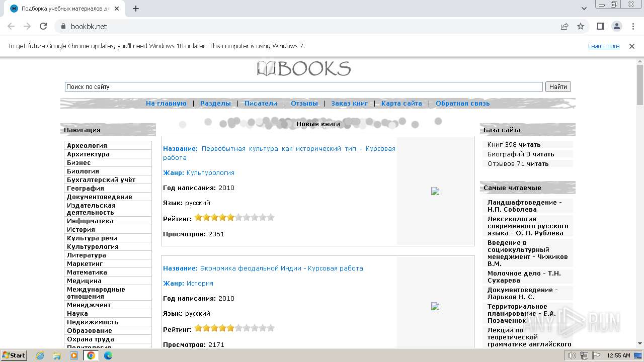Open Windows Start menu
The image size is (644, 362).
14,355
